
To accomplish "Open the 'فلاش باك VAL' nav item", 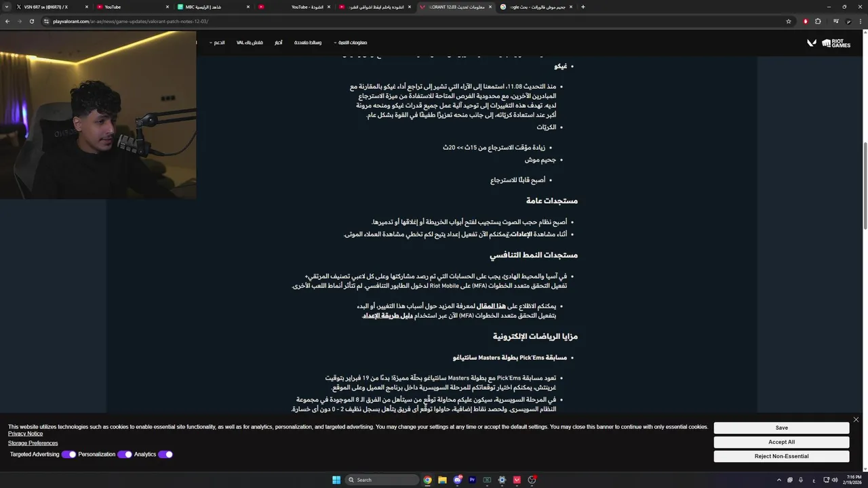I will click(250, 43).
